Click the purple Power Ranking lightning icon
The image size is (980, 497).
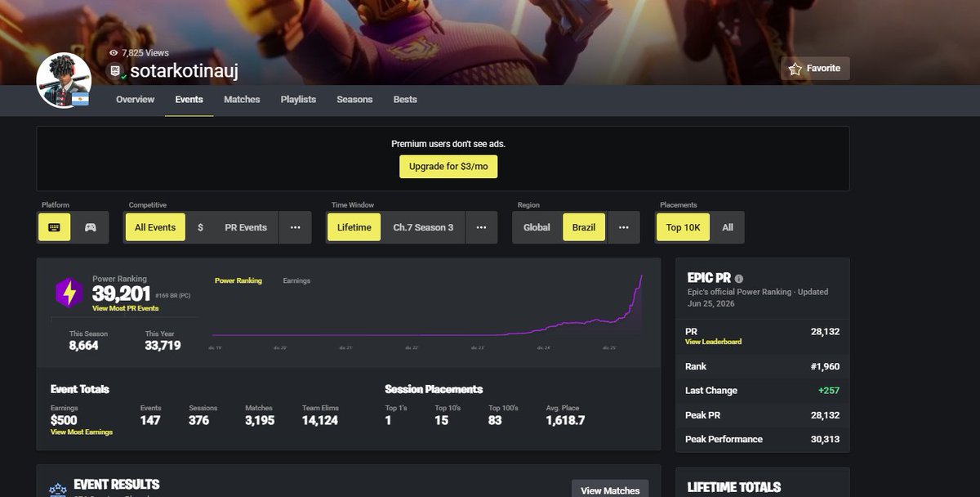(x=69, y=293)
